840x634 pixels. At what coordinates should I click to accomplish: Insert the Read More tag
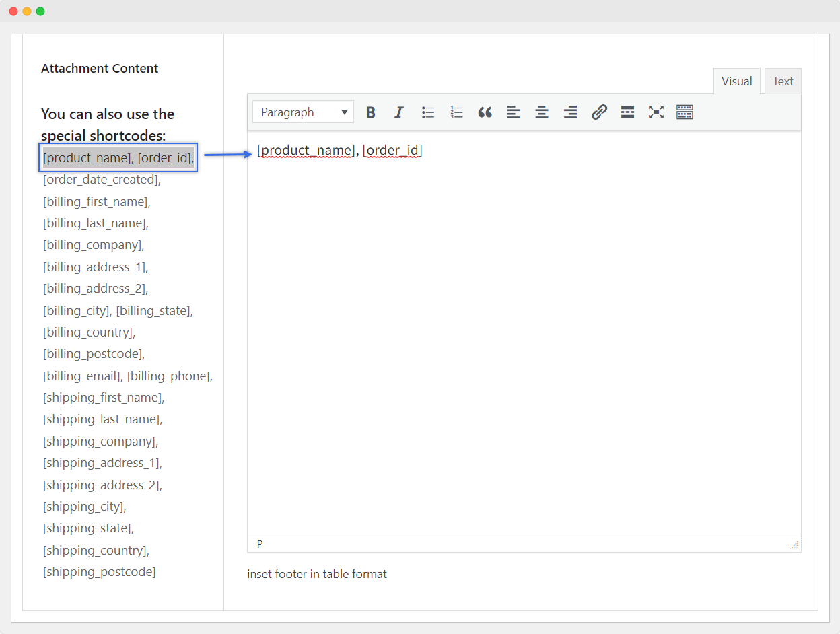pyautogui.click(x=627, y=112)
